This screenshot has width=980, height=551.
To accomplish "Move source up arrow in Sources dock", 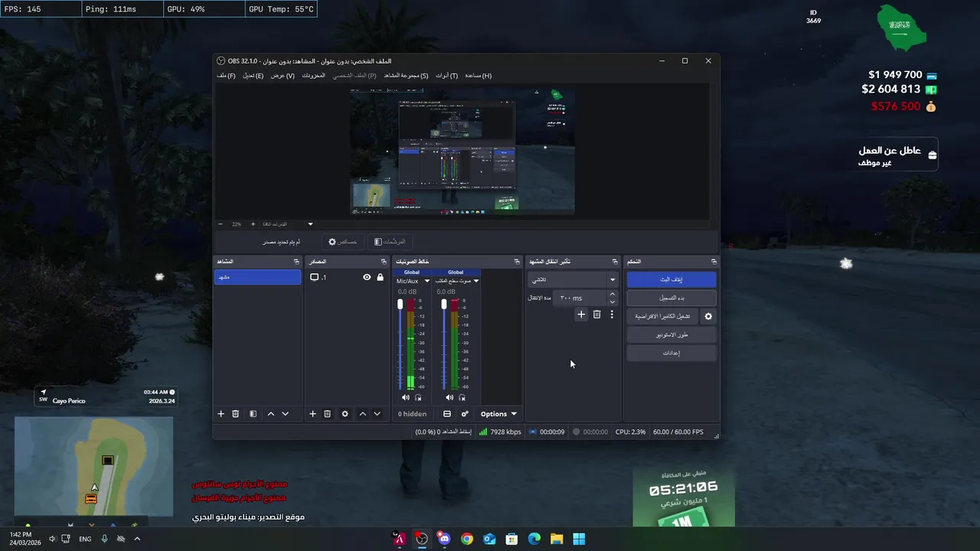I will coord(363,414).
